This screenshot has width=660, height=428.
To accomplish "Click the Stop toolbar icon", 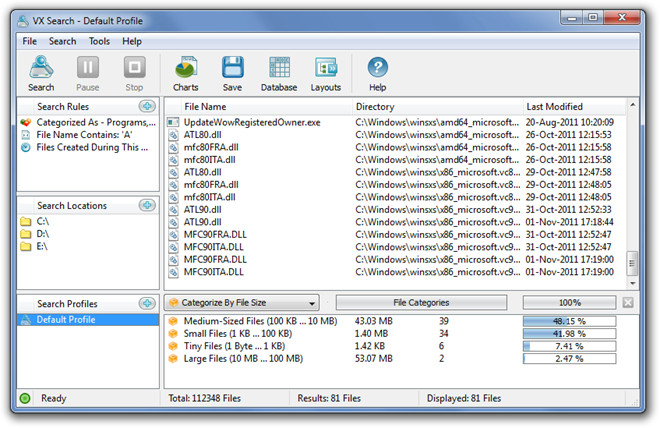I will point(134,67).
